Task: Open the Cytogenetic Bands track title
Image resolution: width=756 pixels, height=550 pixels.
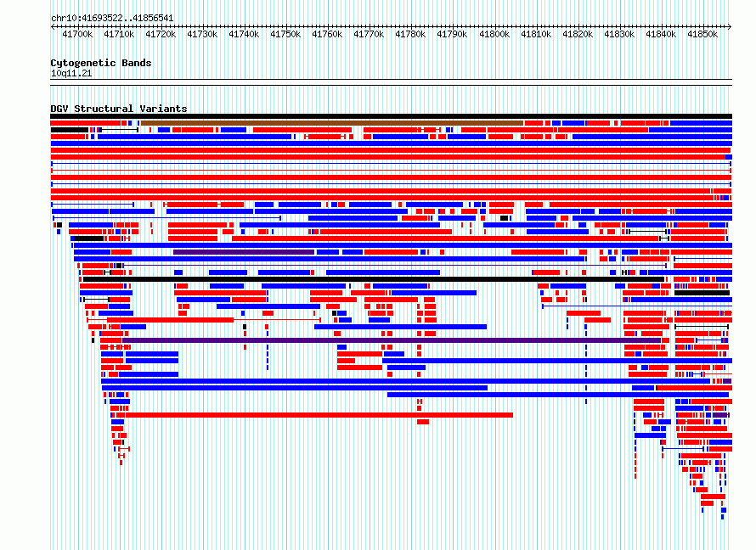Action: (101, 63)
